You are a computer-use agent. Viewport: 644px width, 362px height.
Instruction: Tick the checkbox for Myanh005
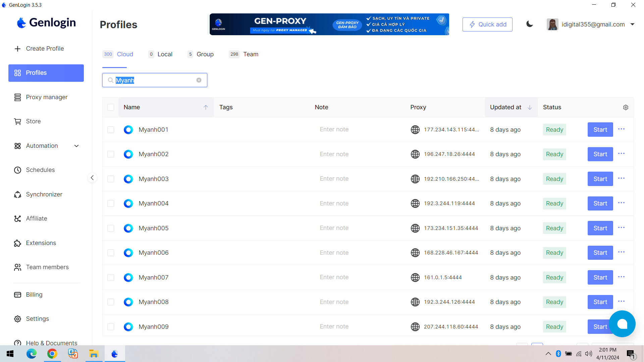111,228
